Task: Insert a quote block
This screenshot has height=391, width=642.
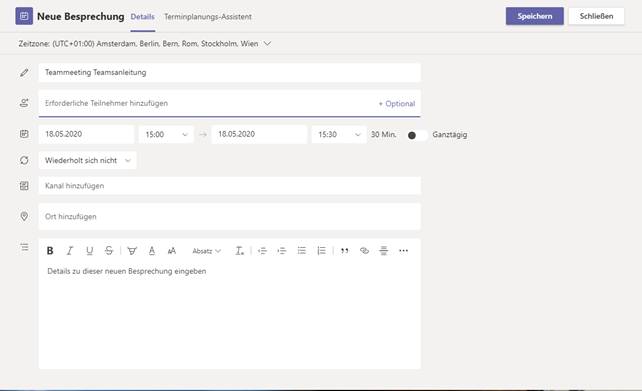Action: (x=345, y=251)
